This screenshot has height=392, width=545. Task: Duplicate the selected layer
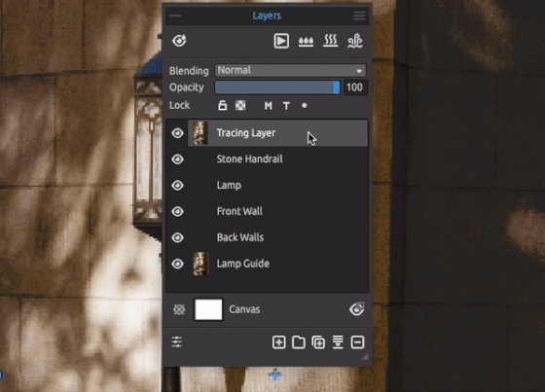tap(318, 342)
